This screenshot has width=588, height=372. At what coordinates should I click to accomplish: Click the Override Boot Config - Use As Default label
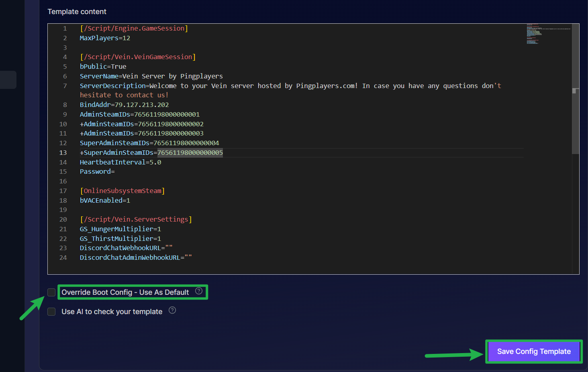[x=125, y=292]
